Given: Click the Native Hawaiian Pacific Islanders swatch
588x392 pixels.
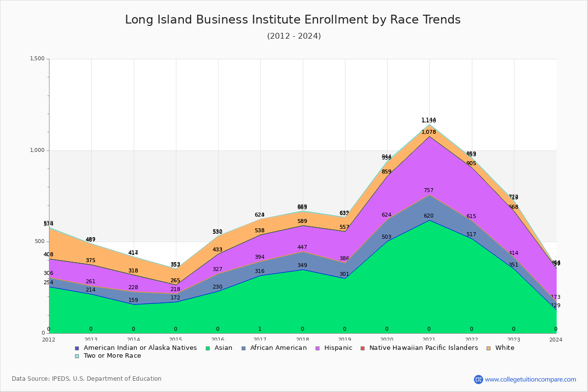Looking at the screenshot, I should tap(362, 348).
